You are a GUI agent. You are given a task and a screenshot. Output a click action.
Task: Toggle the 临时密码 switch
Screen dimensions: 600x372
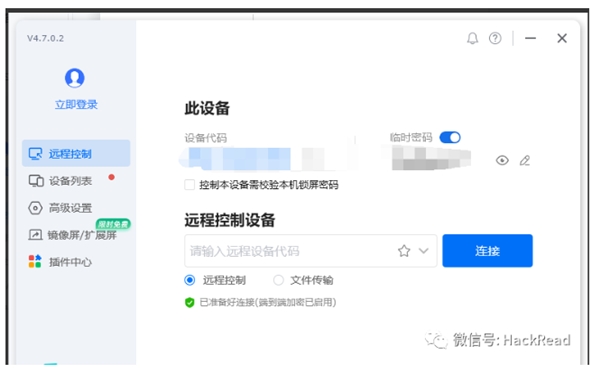(450, 137)
